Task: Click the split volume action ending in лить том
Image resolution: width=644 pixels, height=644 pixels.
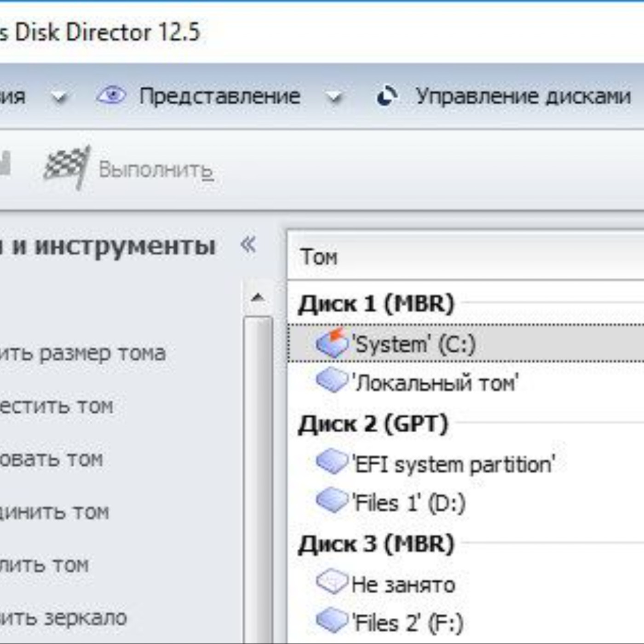Action: click(x=45, y=565)
